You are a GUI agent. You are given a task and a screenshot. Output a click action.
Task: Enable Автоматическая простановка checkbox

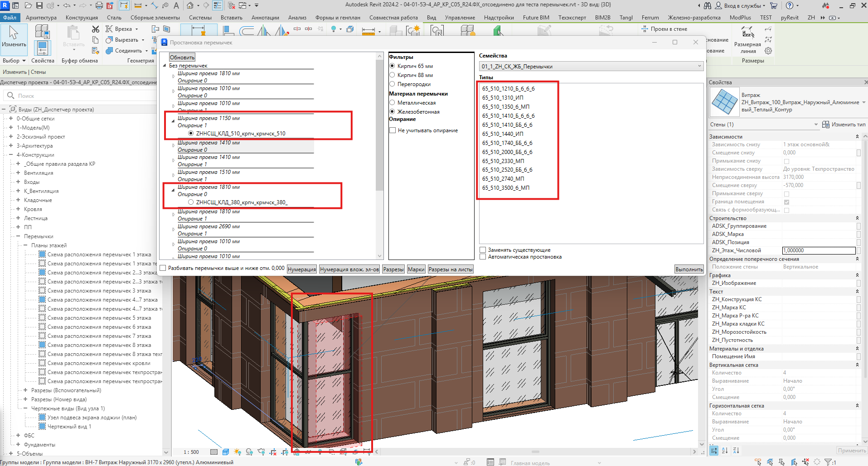click(x=483, y=257)
